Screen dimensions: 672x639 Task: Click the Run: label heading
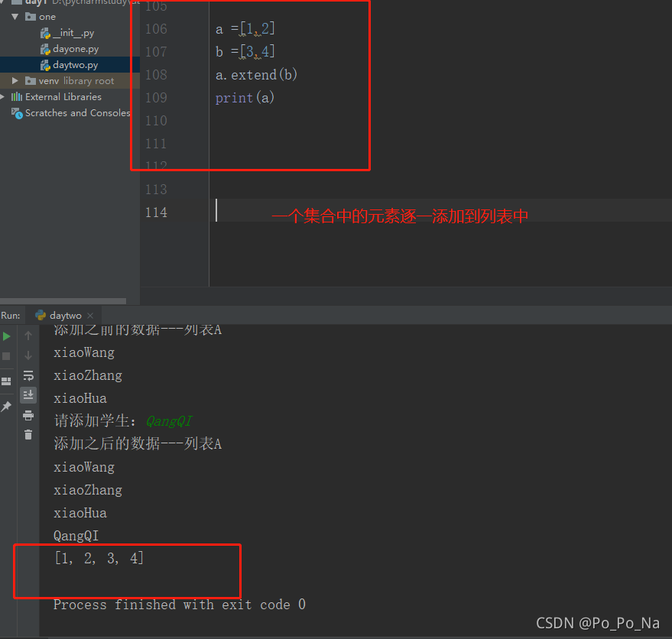click(11, 314)
